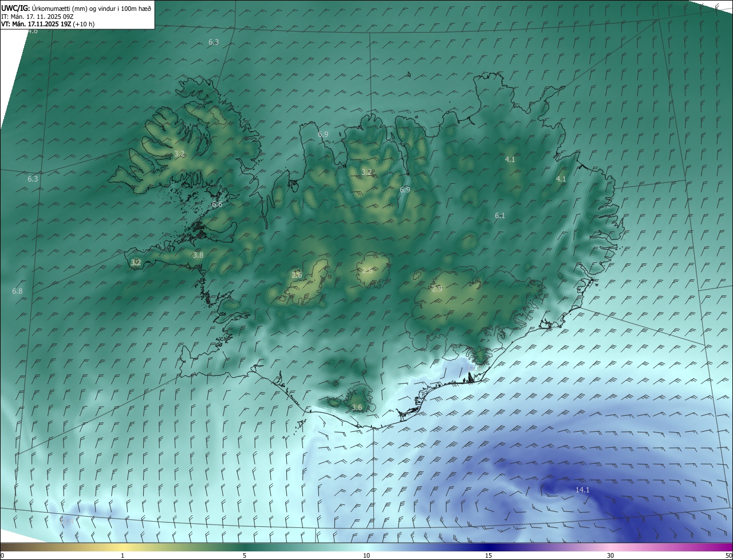Click the 2.6 value over the glacier
The height and width of the screenshot is (560, 733).
[297, 275]
